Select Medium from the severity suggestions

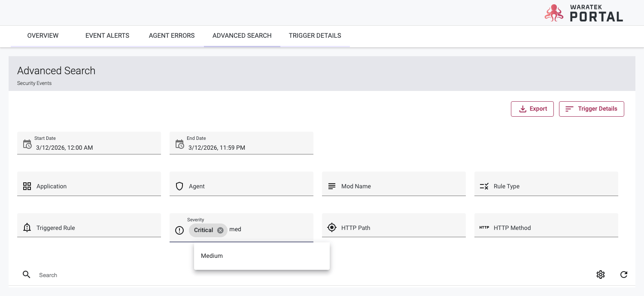click(212, 256)
